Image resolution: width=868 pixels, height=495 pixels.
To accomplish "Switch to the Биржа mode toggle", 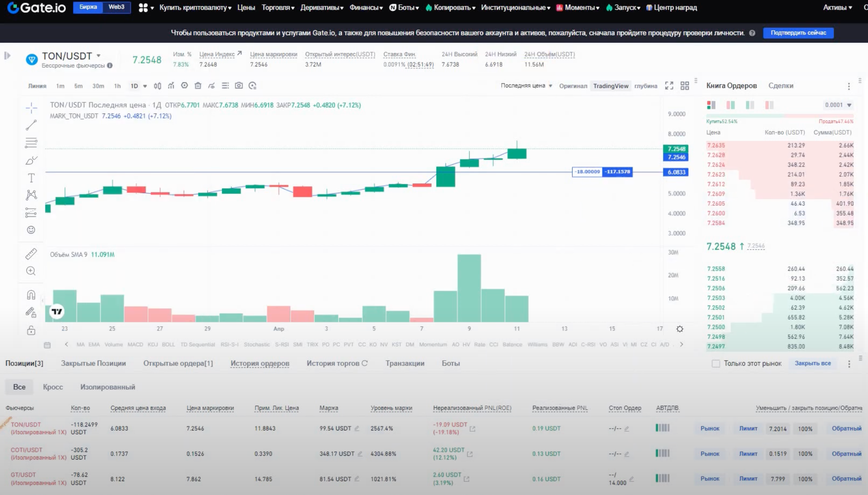I will click(x=88, y=7).
